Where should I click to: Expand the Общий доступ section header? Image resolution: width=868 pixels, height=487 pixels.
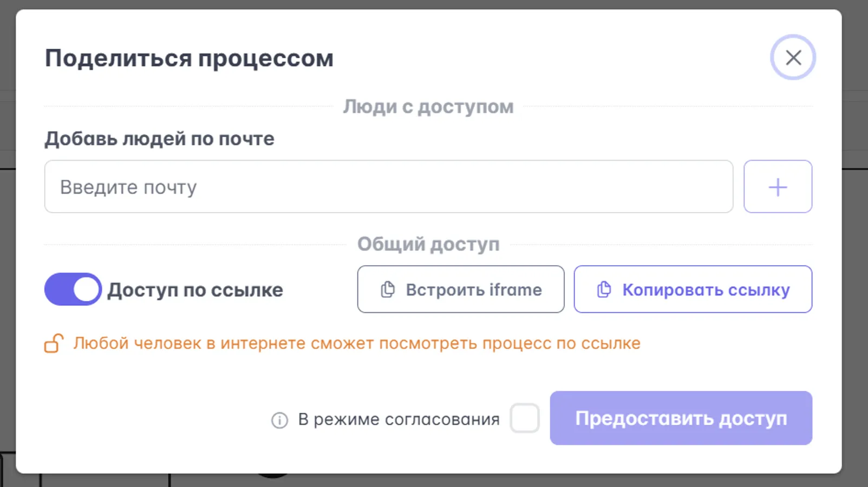point(428,244)
